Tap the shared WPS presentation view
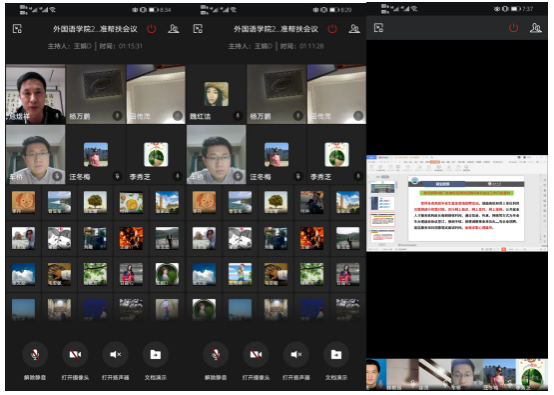 457,203
